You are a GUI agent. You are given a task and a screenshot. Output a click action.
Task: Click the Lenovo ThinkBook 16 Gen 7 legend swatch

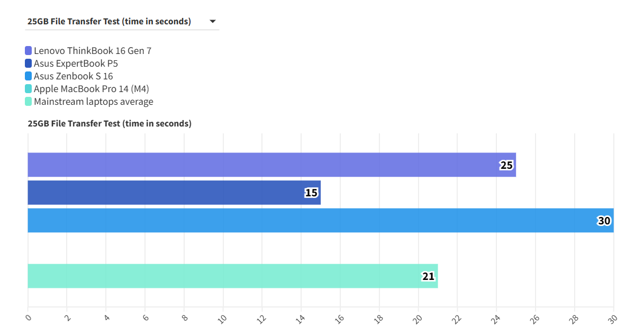click(29, 51)
